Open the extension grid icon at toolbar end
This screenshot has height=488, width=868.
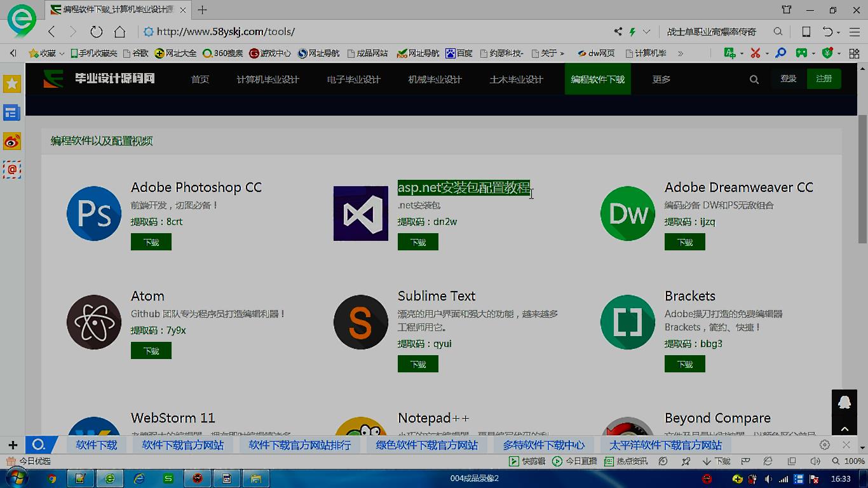(854, 53)
